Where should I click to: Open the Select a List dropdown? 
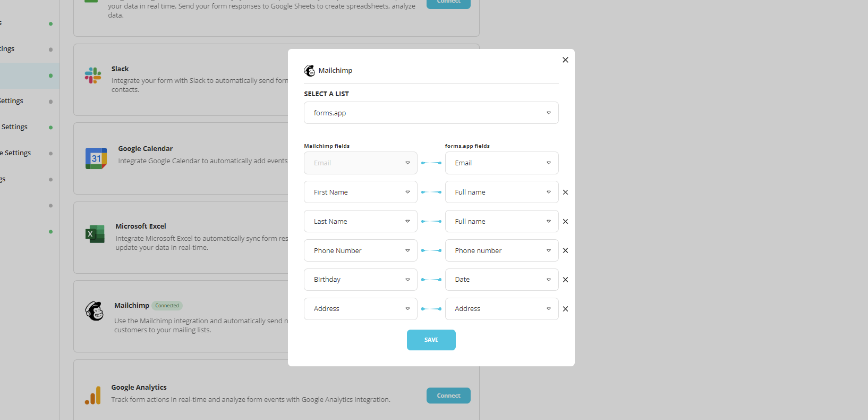431,113
